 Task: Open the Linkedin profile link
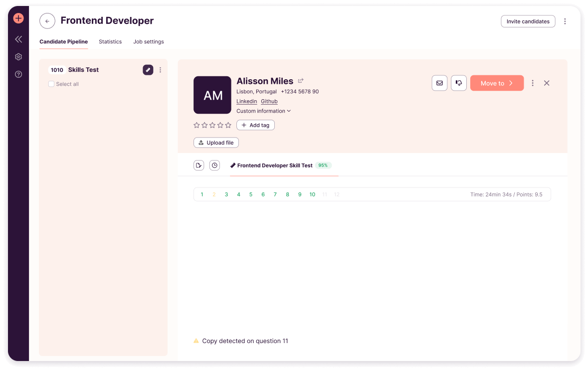246,101
